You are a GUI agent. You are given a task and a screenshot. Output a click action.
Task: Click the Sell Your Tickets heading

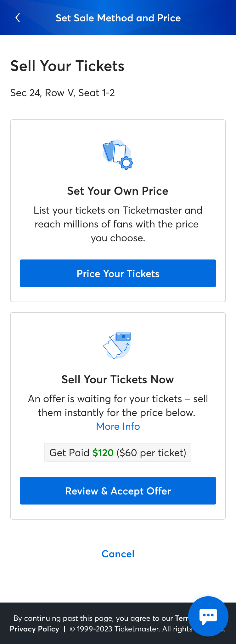click(67, 66)
